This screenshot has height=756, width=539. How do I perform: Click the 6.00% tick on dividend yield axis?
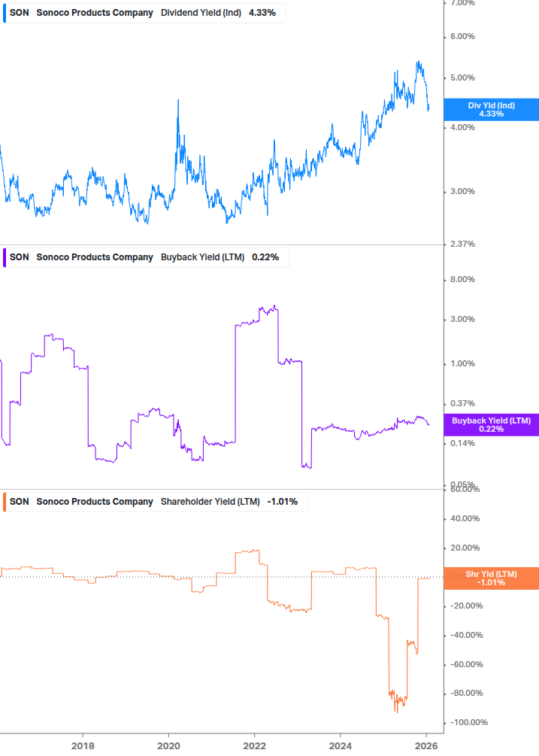(x=462, y=37)
